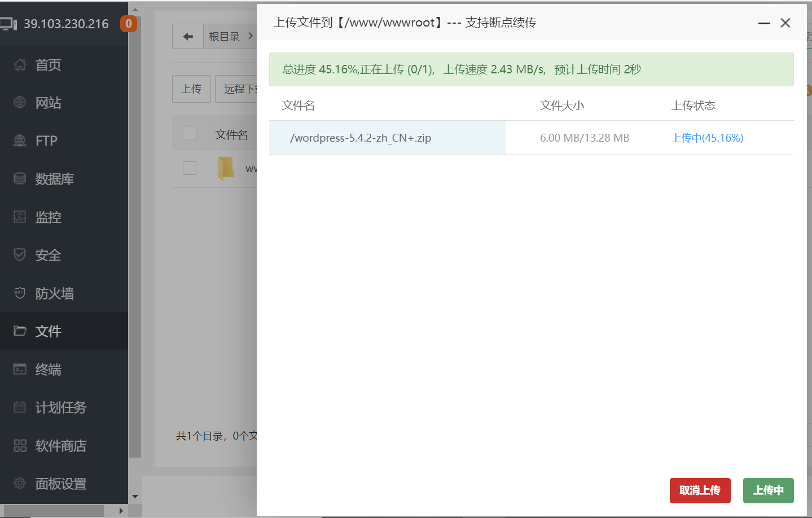Click the server IP 39.103.230.216
This screenshot has height=518, width=812.
[x=66, y=24]
